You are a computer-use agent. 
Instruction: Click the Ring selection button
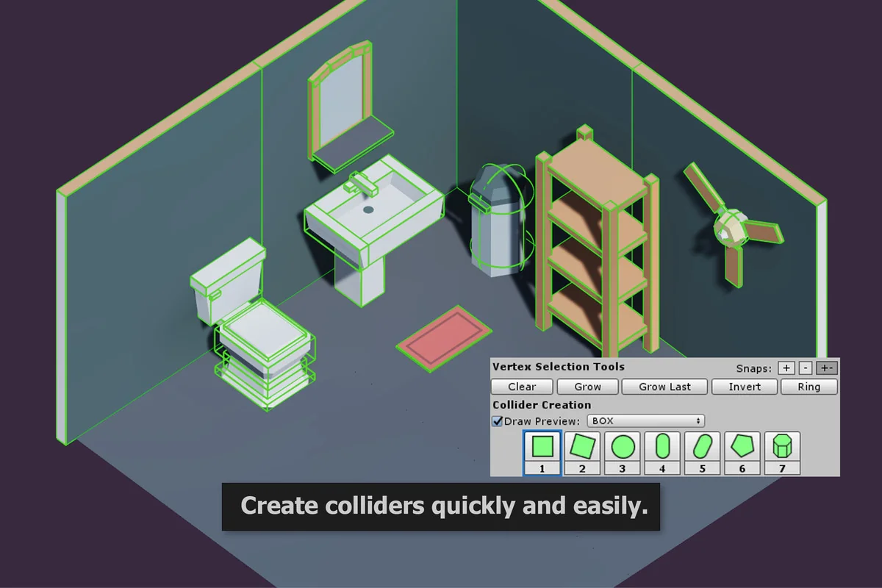(809, 387)
